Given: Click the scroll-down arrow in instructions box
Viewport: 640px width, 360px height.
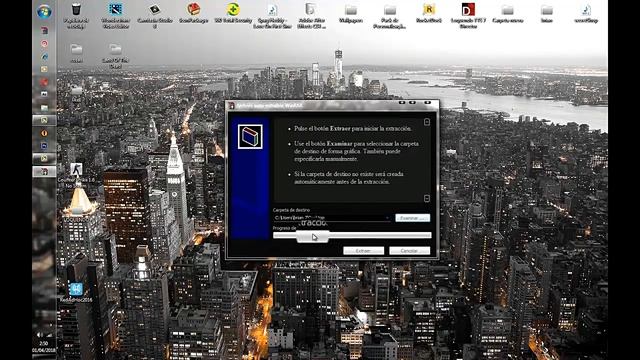Looking at the screenshot, I should click(427, 198).
